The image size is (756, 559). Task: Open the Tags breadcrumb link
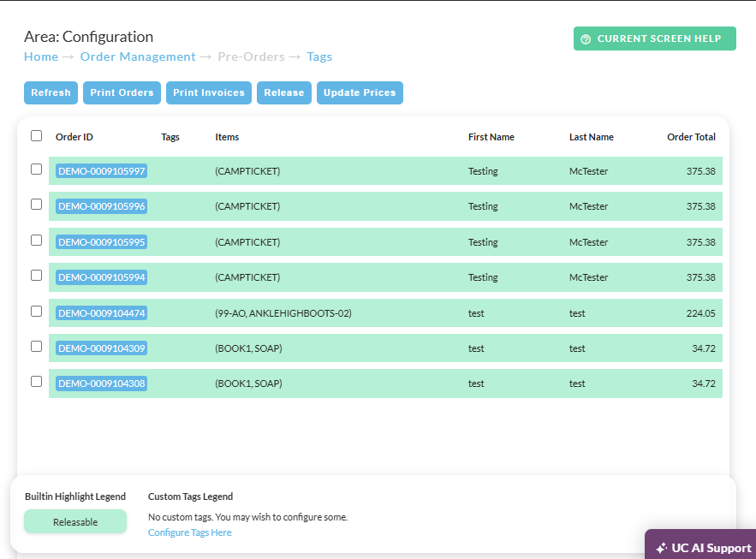319,56
